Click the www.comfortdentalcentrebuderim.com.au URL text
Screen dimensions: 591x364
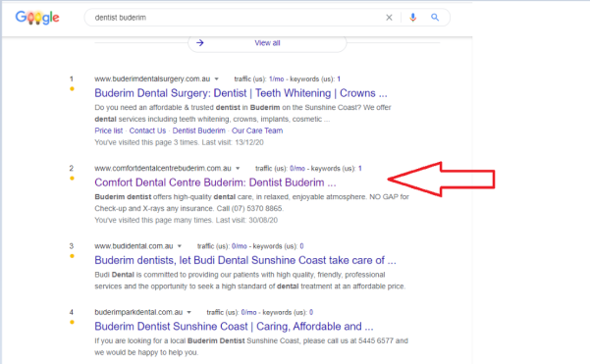click(x=163, y=169)
